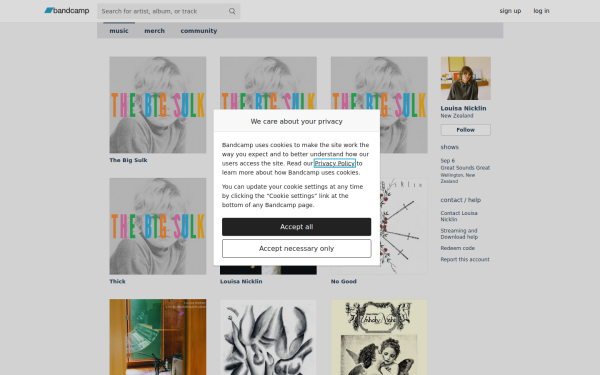Viewport: 600px width, 375px height.
Task: Choose Accept necessary only
Action: pos(296,248)
